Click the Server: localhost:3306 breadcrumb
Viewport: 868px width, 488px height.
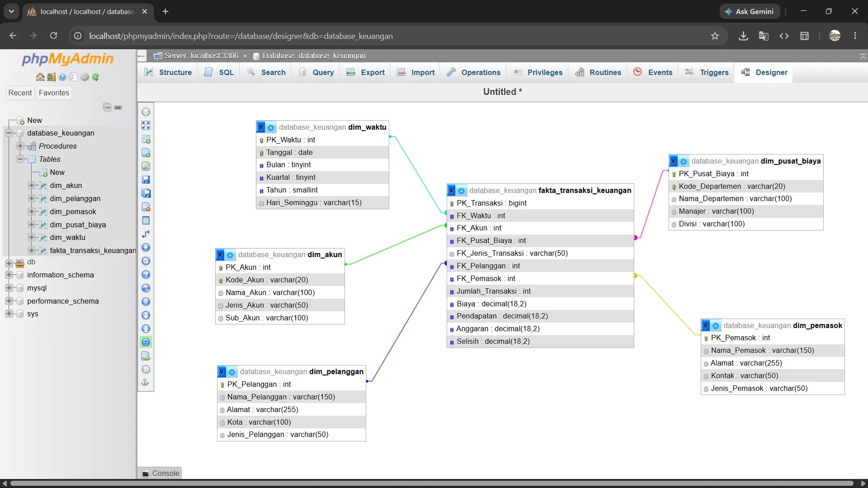201,56
